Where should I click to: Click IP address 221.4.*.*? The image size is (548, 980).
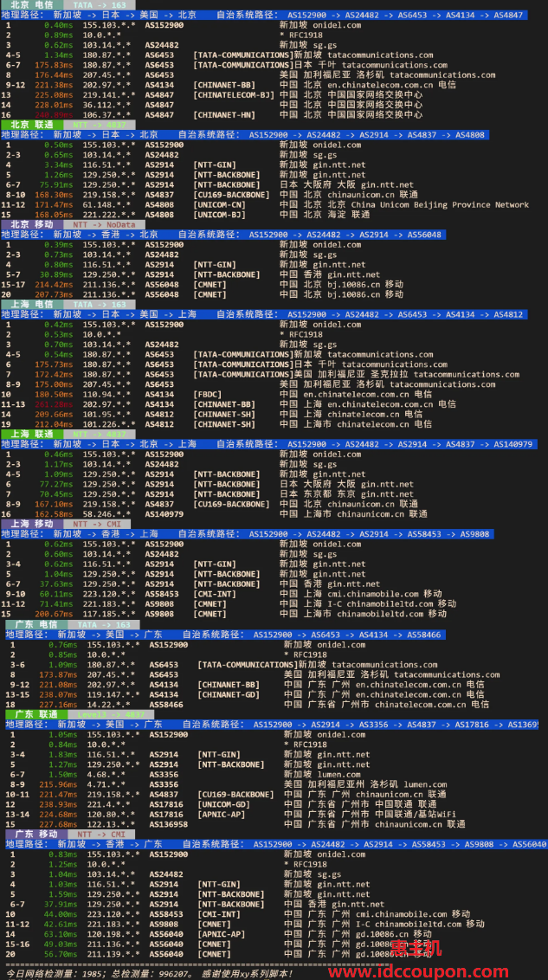point(109,804)
